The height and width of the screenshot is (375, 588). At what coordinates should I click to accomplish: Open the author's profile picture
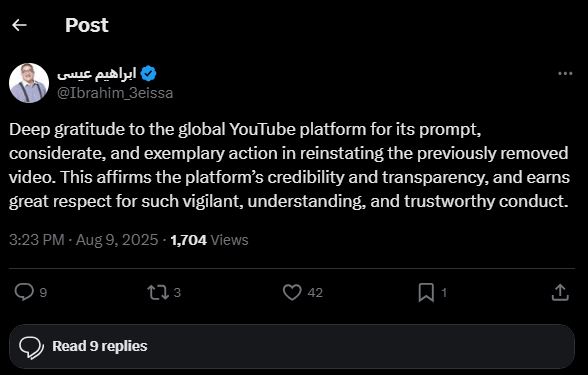point(29,83)
